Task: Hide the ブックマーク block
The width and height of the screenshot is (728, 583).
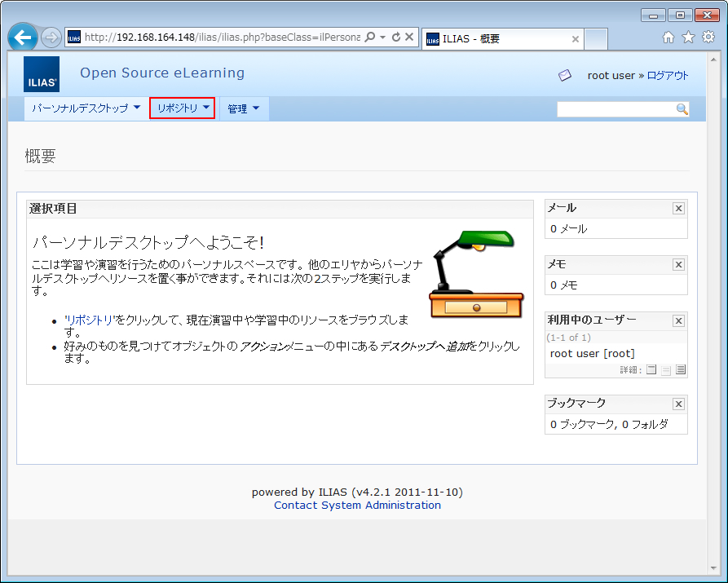Action: click(678, 404)
